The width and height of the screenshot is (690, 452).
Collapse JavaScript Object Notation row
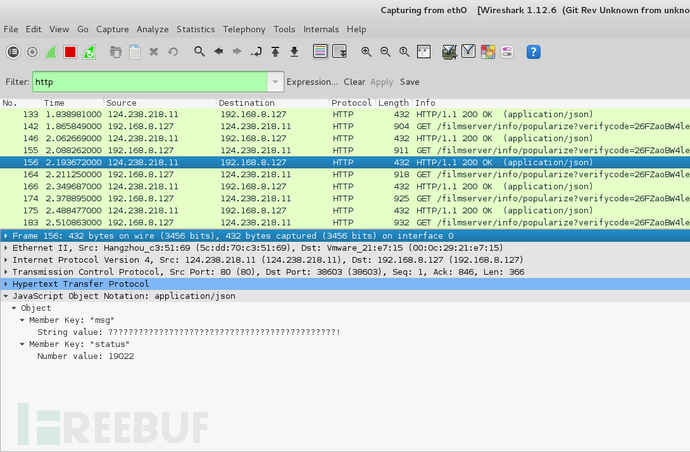coord(6,296)
